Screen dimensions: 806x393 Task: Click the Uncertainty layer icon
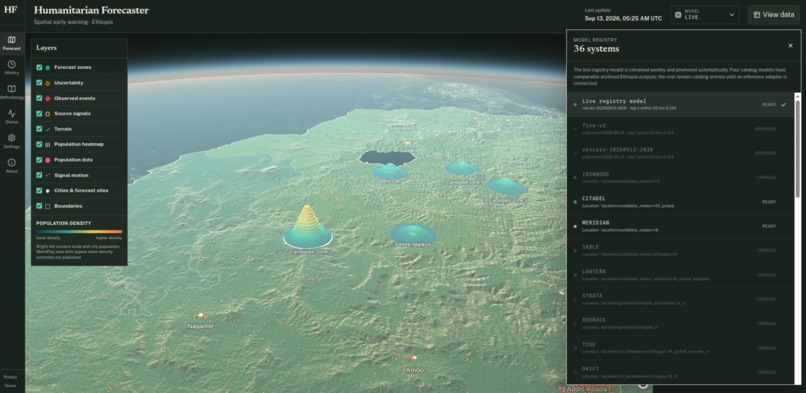pyautogui.click(x=48, y=83)
